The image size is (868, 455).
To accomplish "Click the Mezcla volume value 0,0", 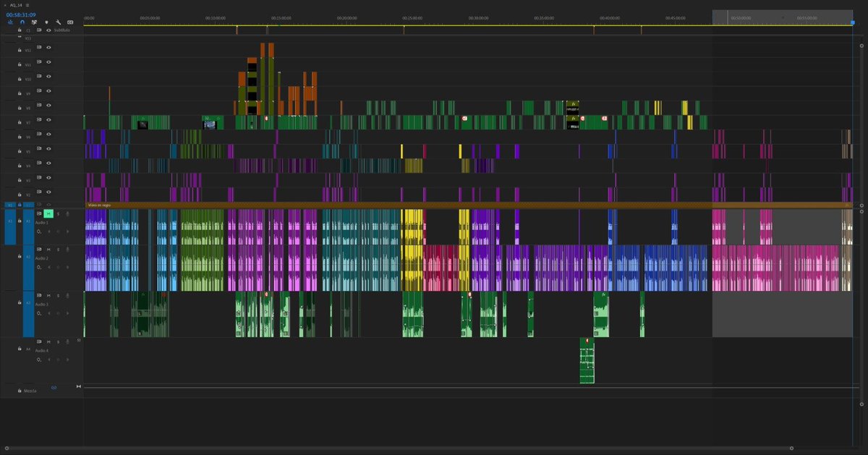I will (x=54, y=388).
